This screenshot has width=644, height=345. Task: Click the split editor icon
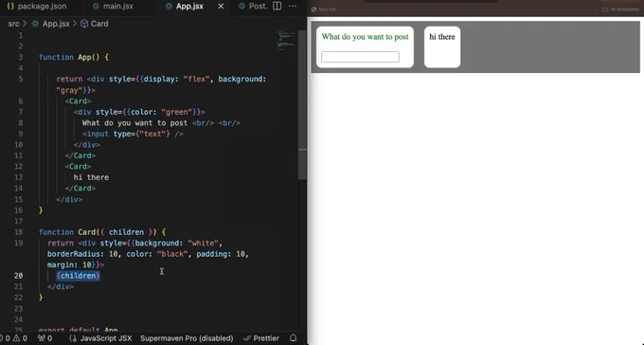pyautogui.click(x=277, y=7)
